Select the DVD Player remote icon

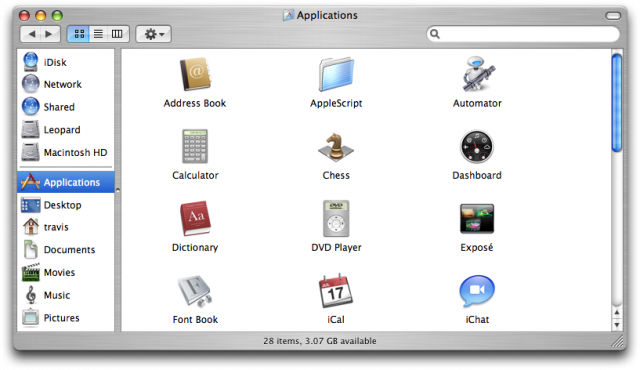(x=336, y=219)
